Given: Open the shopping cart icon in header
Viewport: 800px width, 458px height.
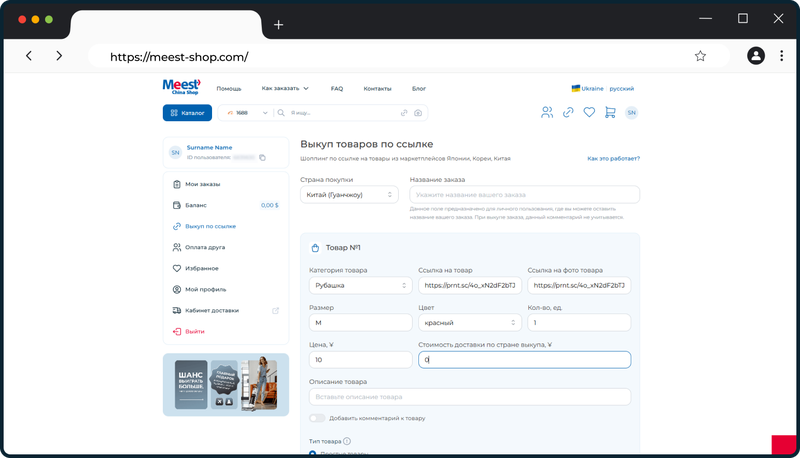Looking at the screenshot, I should pos(610,112).
